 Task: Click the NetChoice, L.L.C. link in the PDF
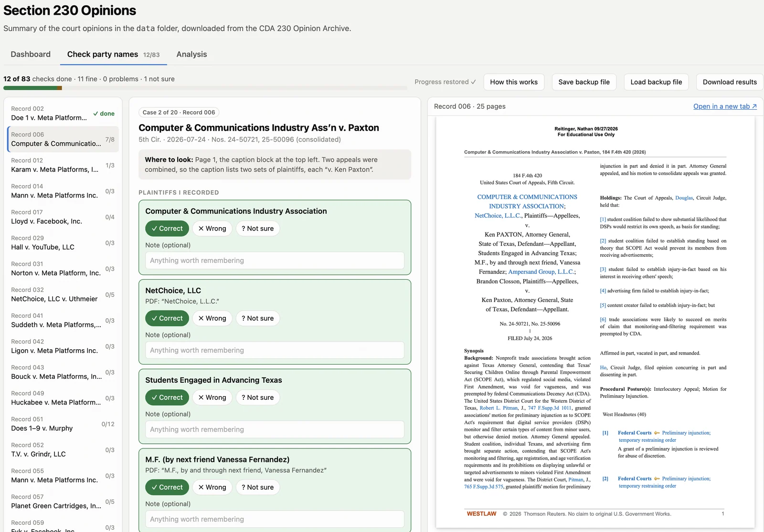(x=498, y=216)
